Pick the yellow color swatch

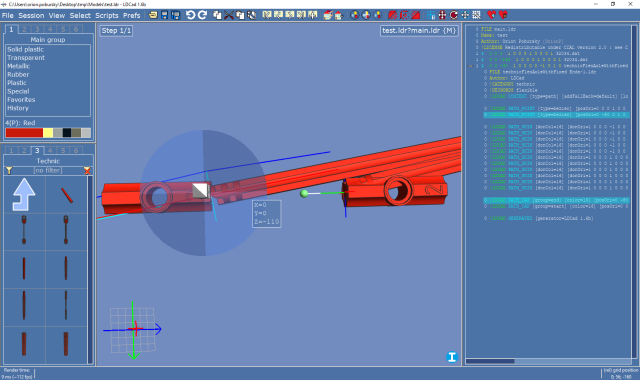(x=48, y=133)
